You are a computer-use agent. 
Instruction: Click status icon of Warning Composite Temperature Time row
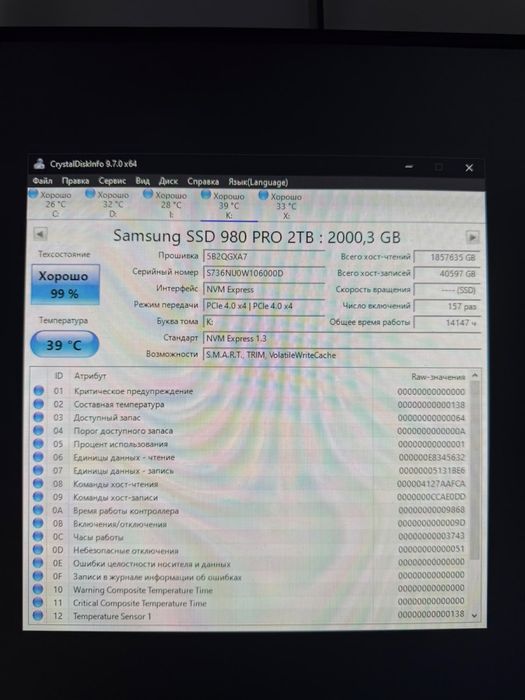pyautogui.click(x=38, y=589)
